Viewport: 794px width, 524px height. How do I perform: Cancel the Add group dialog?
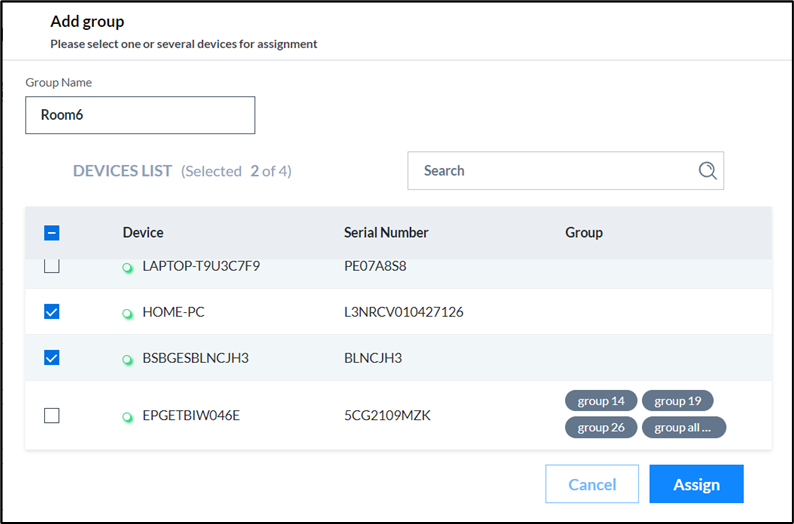592,484
